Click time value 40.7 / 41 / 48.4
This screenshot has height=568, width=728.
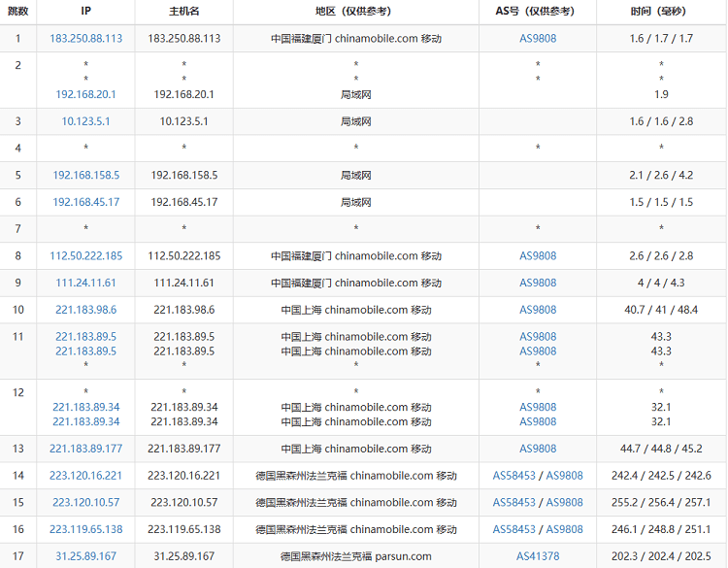pos(661,310)
